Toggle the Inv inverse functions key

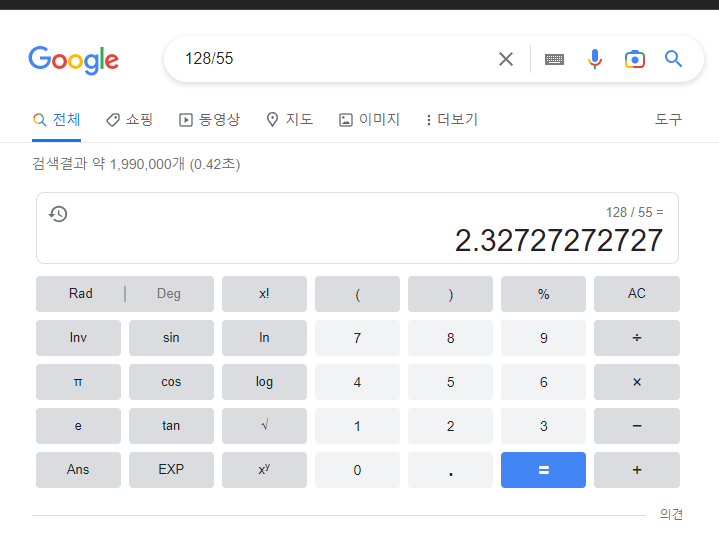point(78,338)
